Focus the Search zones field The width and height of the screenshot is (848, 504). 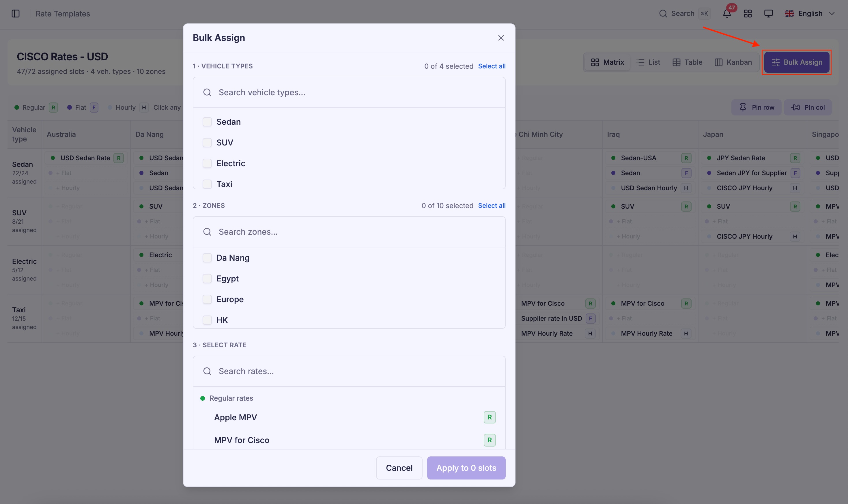349,232
